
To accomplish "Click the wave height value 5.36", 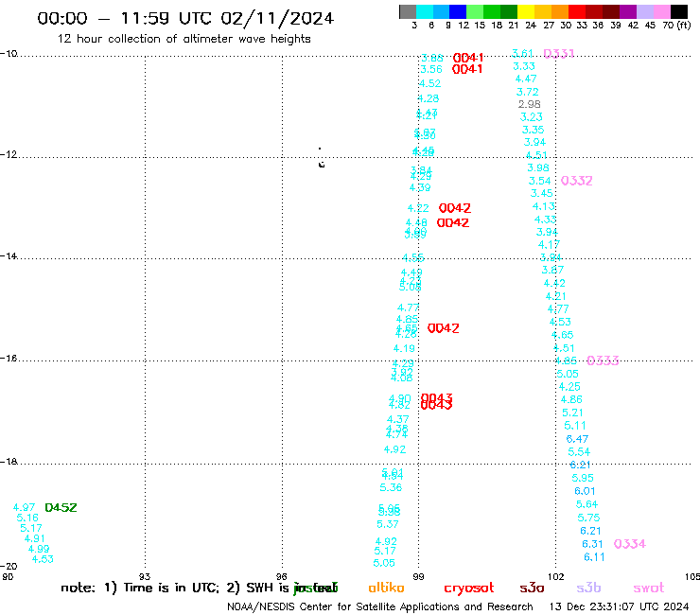I will (x=391, y=487).
